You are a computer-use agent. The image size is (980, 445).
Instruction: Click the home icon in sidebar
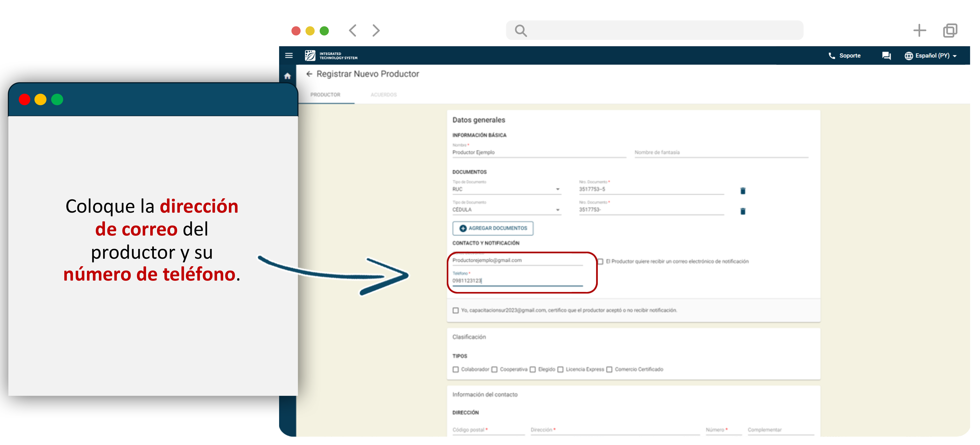point(287,76)
